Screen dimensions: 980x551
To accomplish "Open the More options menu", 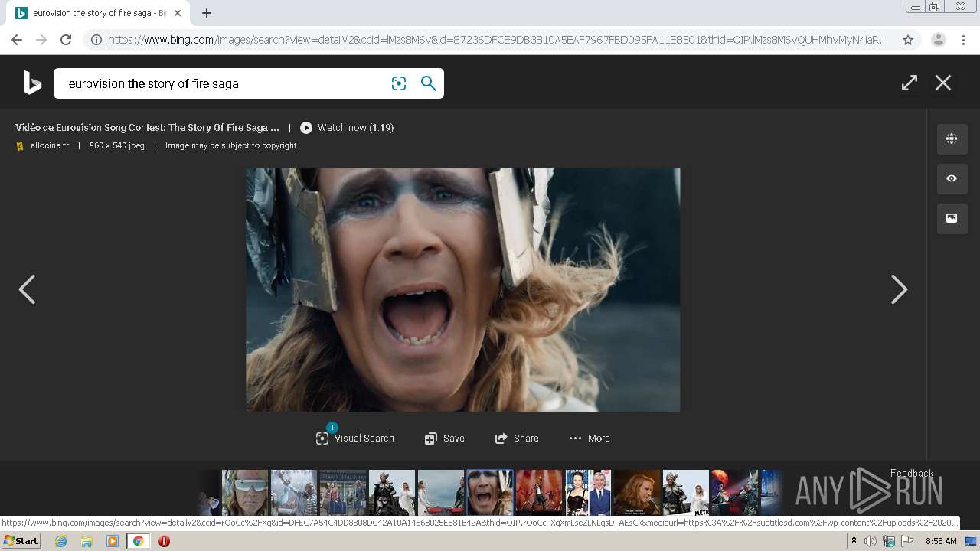I will (590, 439).
